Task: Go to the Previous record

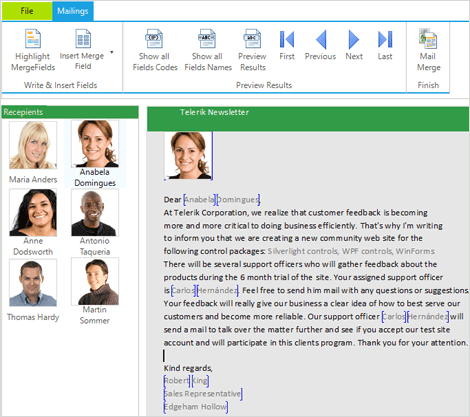Action: tap(321, 39)
